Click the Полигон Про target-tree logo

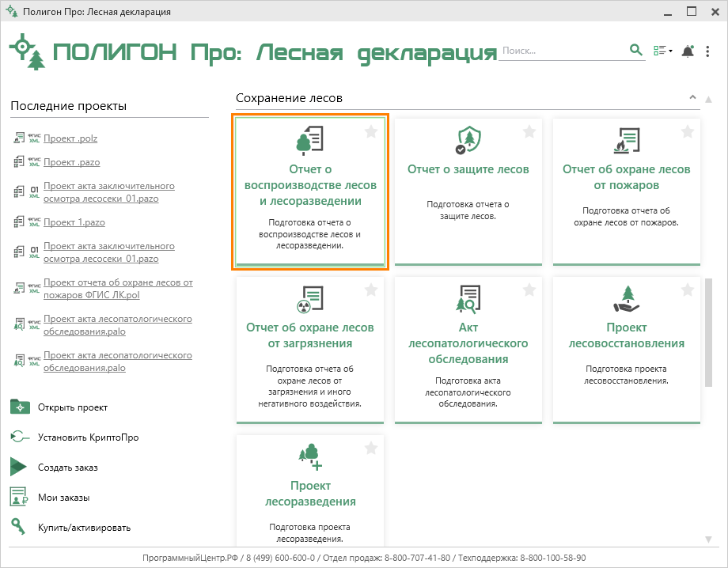[x=28, y=51]
